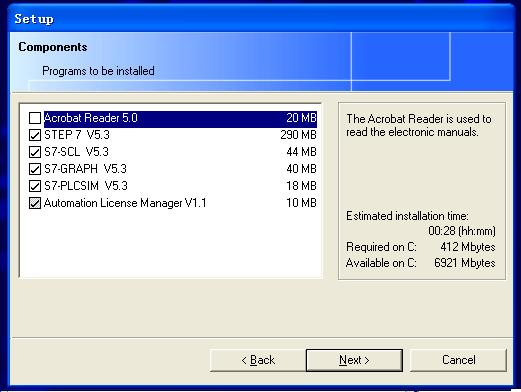Uncheck the S7-PLCSIM V5.3 checkbox
This screenshot has width=521, height=392.
click(35, 186)
